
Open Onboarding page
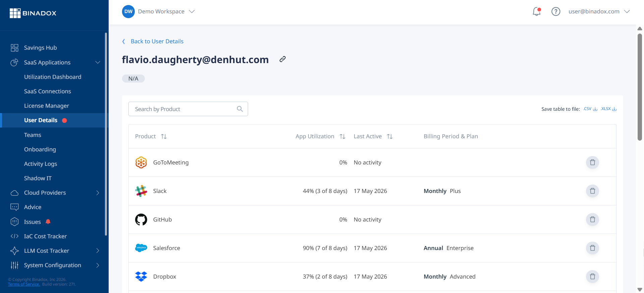(x=40, y=149)
